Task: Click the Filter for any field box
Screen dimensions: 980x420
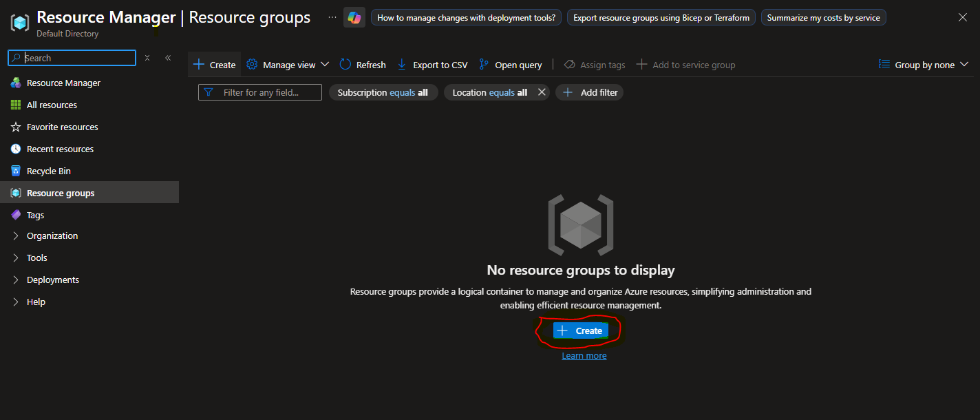Action: pyautogui.click(x=260, y=92)
